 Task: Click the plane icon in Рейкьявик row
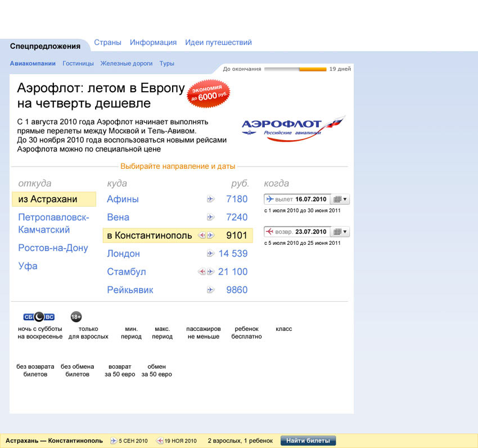[x=211, y=290]
